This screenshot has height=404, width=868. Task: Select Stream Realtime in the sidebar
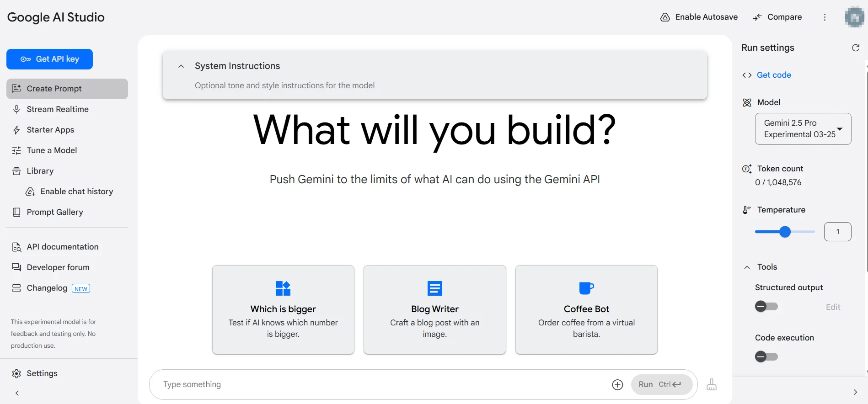pos(58,109)
